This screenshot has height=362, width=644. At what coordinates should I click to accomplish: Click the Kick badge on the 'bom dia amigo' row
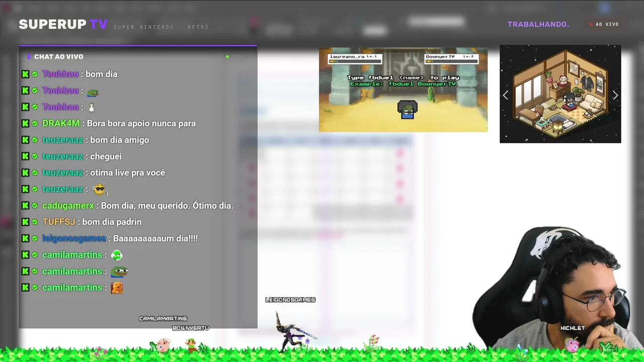point(26,140)
